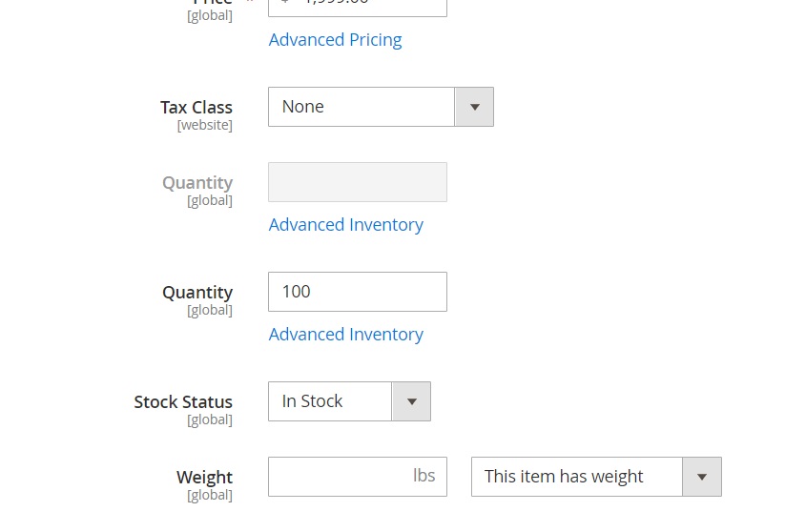Viewport: 785px width, 532px height.
Task: Open the 'This item has weight' dropdown
Action: 577,477
